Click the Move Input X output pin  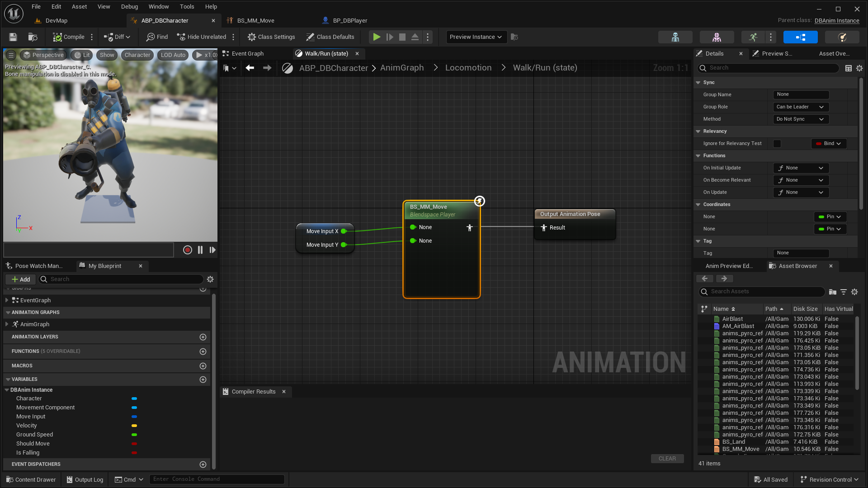(344, 231)
